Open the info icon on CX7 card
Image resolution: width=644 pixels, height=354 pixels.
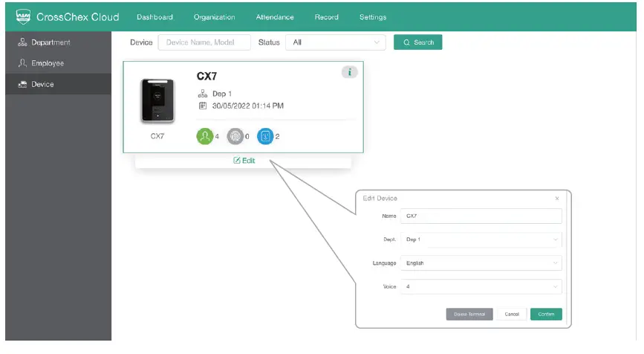350,72
